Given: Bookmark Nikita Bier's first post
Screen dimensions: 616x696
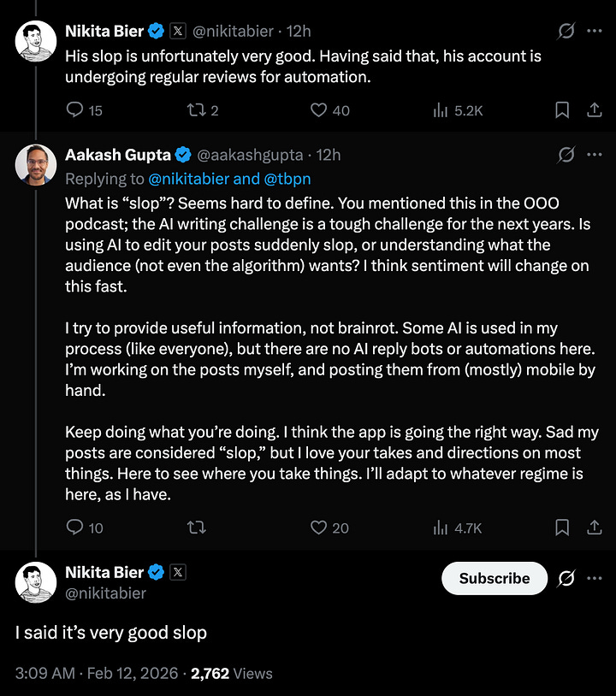Looking at the screenshot, I should pos(562,109).
